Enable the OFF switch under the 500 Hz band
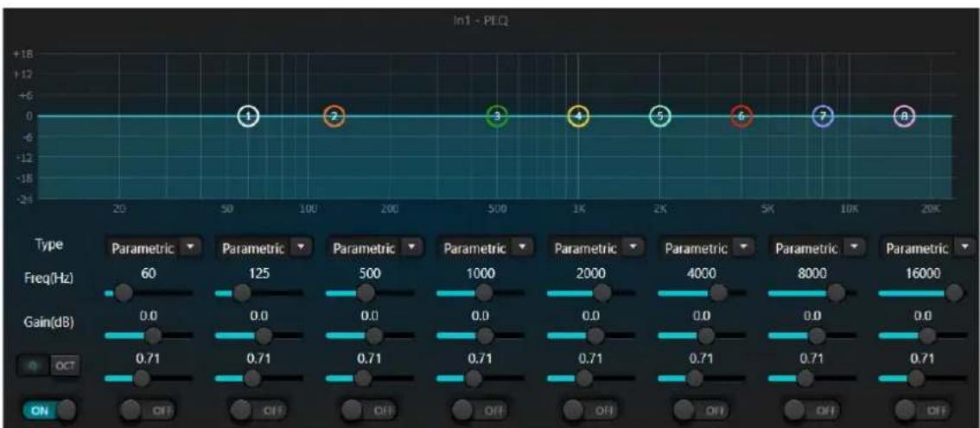The height and width of the screenshot is (428, 980). 369,411
